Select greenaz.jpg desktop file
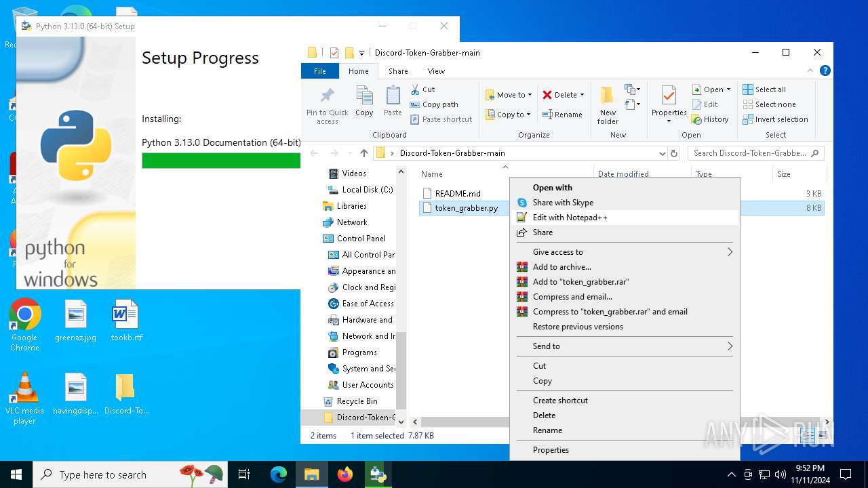Image resolution: width=868 pixels, height=488 pixels. (x=75, y=321)
